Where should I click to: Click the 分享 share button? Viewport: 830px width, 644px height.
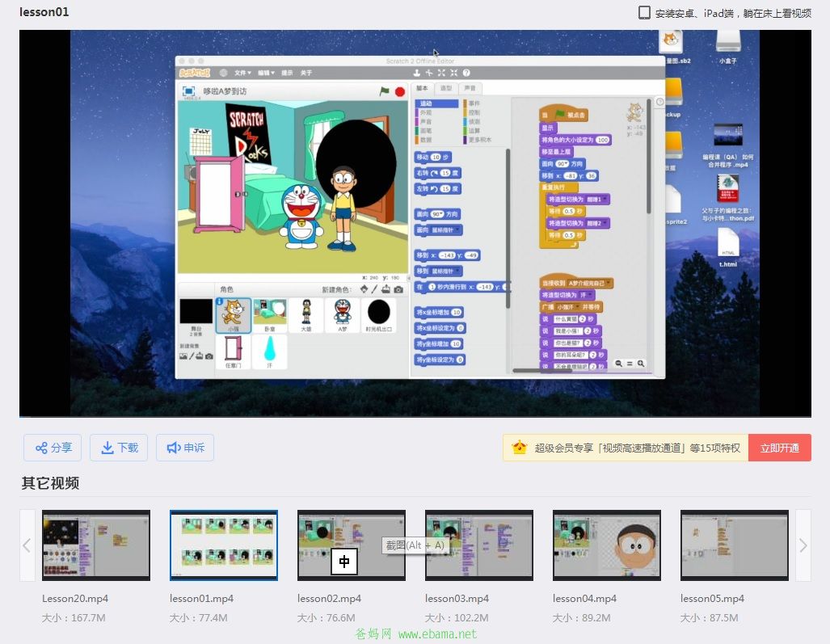point(53,448)
